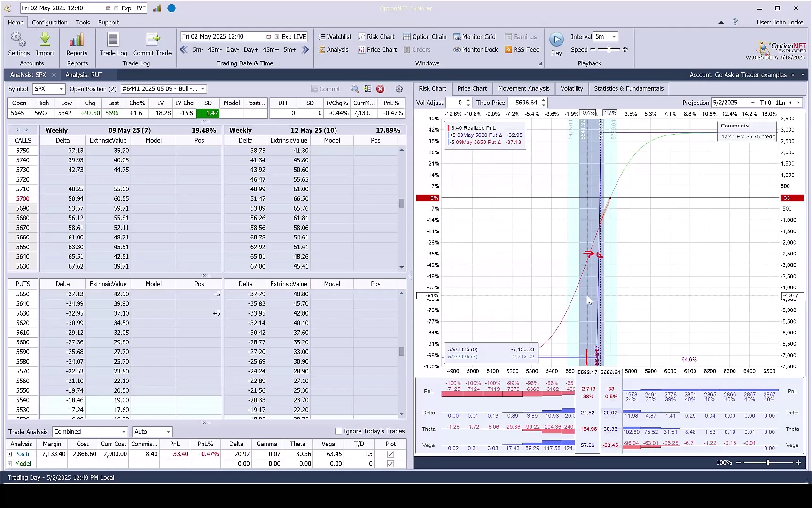Toggle Ignore Today's Trades checkbox

click(338, 431)
